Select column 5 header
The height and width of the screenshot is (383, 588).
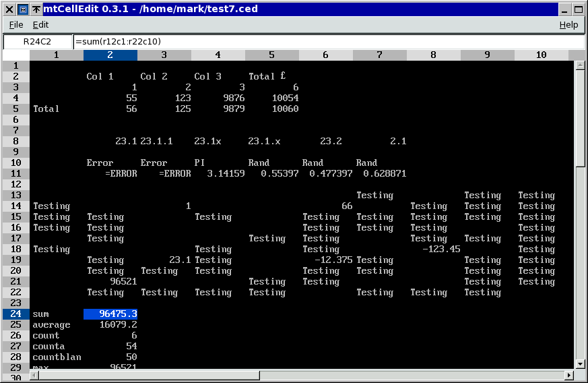pos(271,55)
